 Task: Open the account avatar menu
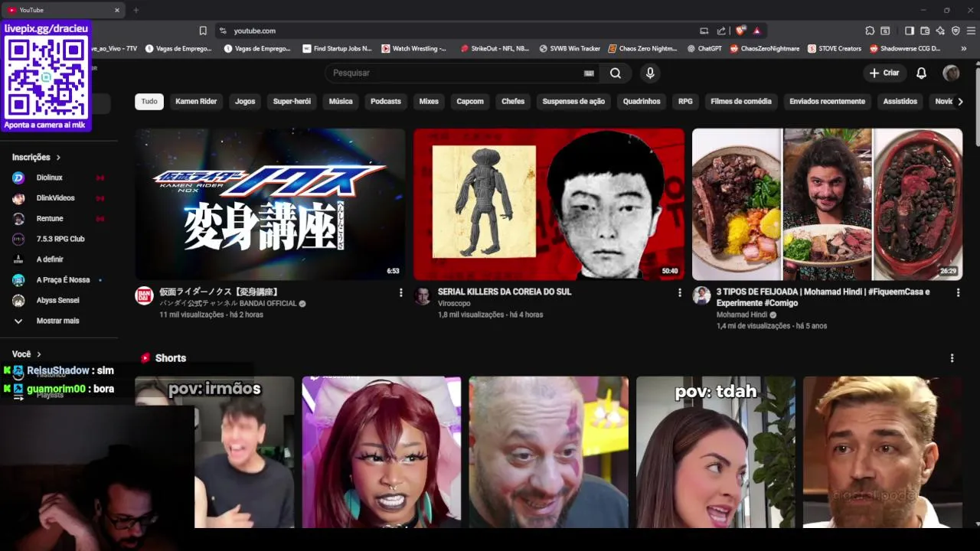951,73
